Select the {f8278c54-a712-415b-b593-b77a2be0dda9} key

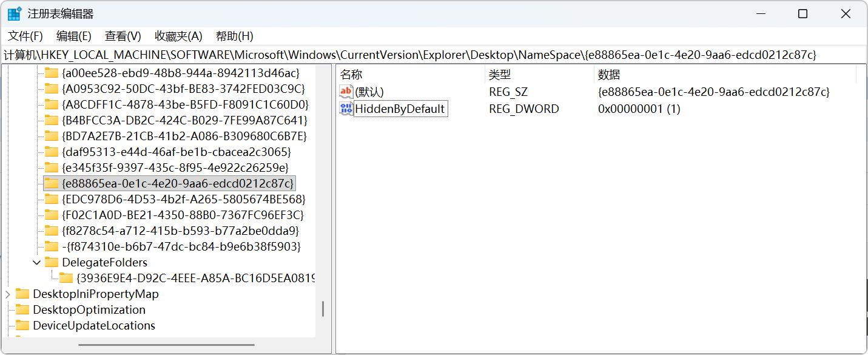coord(180,231)
